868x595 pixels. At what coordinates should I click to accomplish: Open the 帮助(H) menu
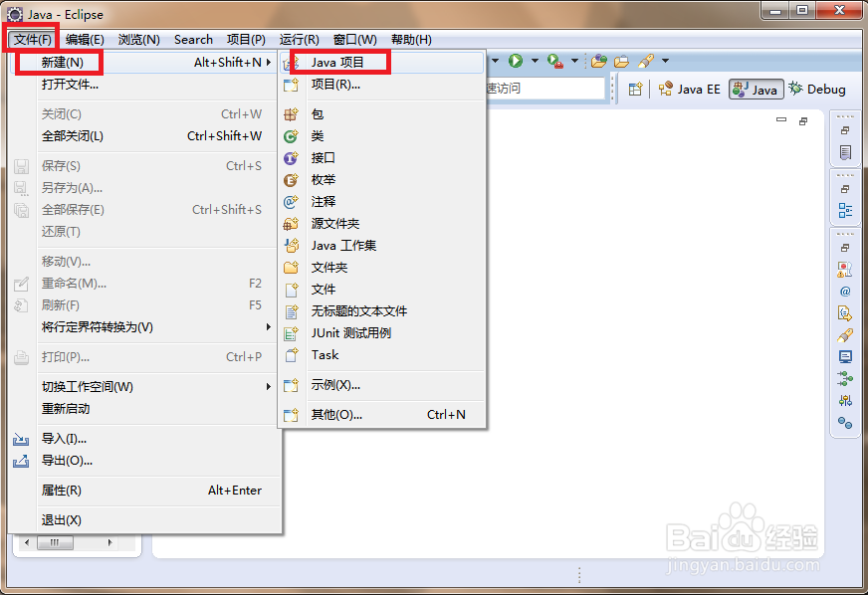[411, 39]
